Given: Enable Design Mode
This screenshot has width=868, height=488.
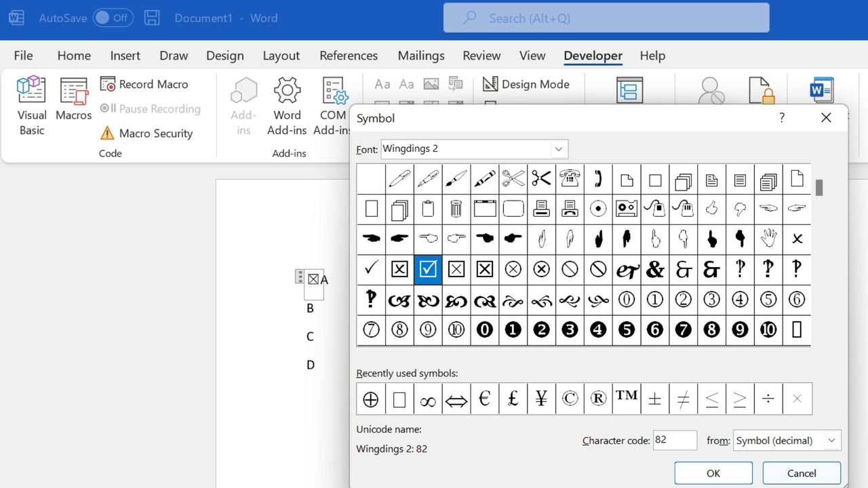Looking at the screenshot, I should pos(527,84).
